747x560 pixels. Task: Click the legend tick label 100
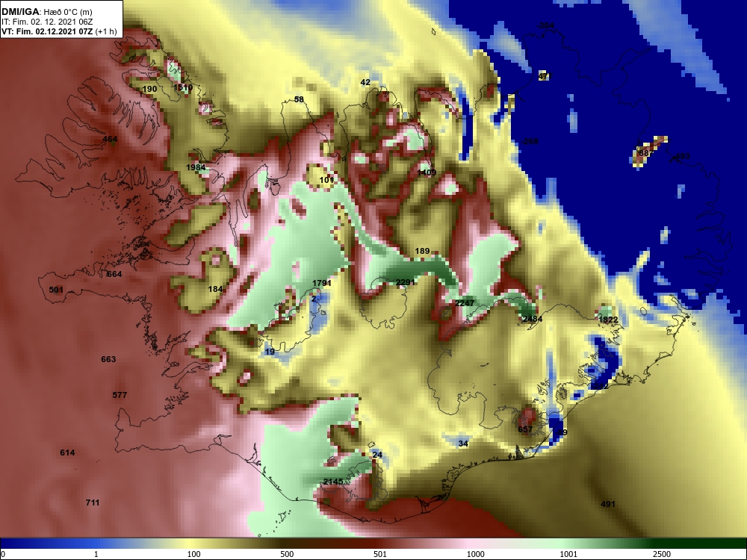coord(194,554)
